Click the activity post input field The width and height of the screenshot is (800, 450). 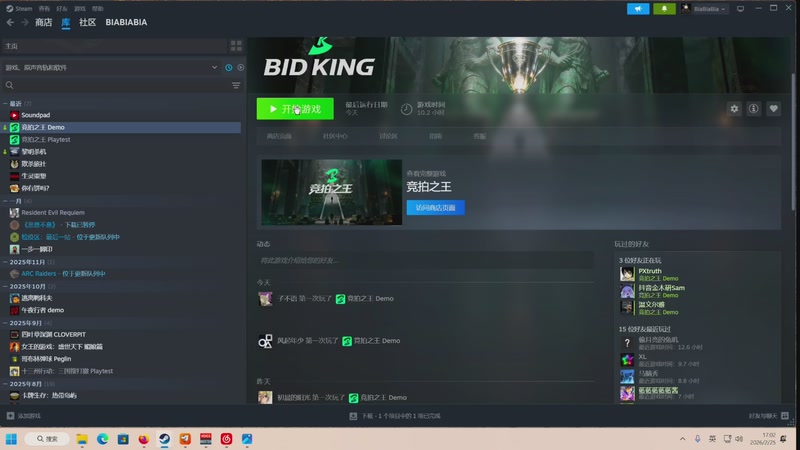click(424, 260)
